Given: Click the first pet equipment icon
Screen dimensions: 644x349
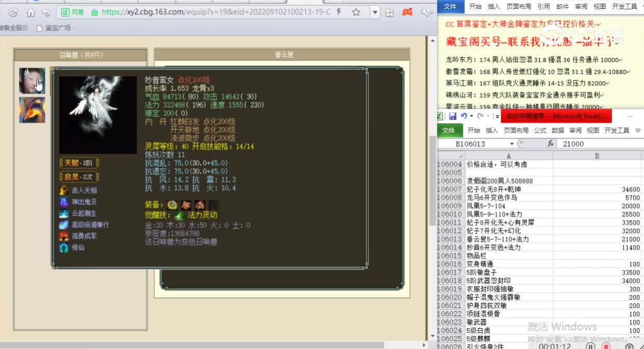Looking at the screenshot, I should [x=172, y=205].
